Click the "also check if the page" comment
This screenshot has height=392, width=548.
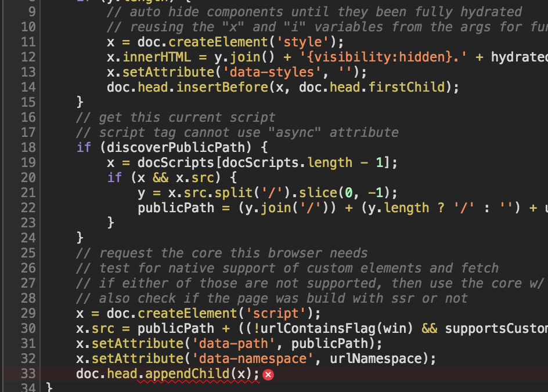click(x=272, y=298)
